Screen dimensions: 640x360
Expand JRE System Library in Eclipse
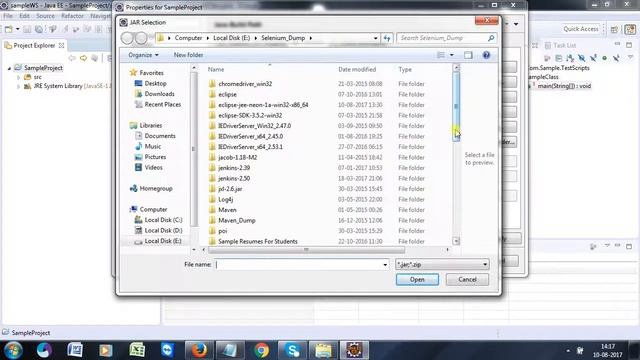coord(18,86)
